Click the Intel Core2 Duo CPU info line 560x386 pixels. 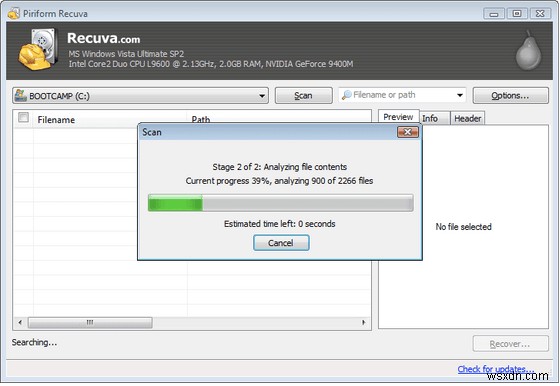point(211,64)
